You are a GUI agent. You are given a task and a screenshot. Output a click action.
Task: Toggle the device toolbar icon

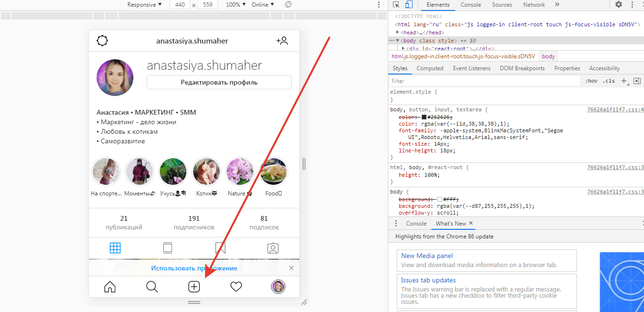409,5
